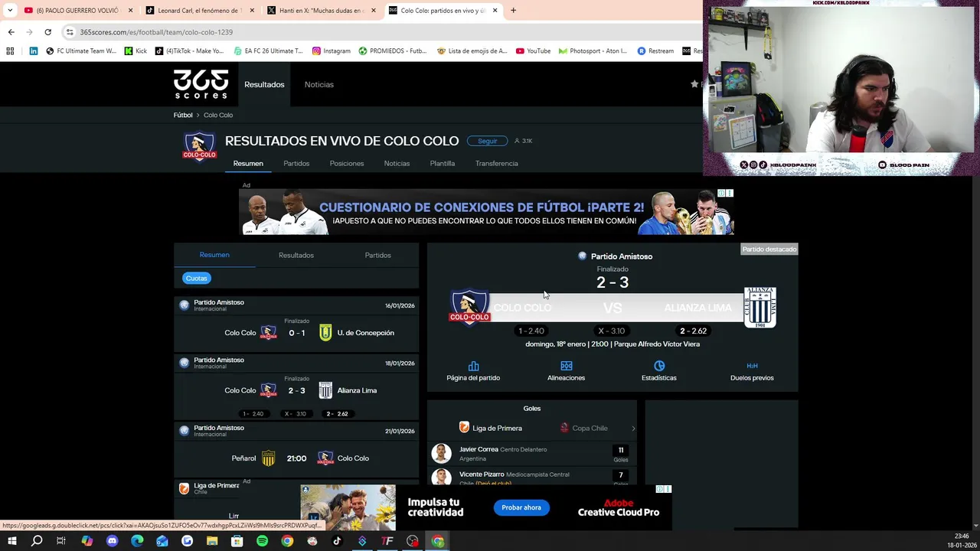Open the Instagram bookmark
The width and height of the screenshot is (980, 551).
coord(331,51)
